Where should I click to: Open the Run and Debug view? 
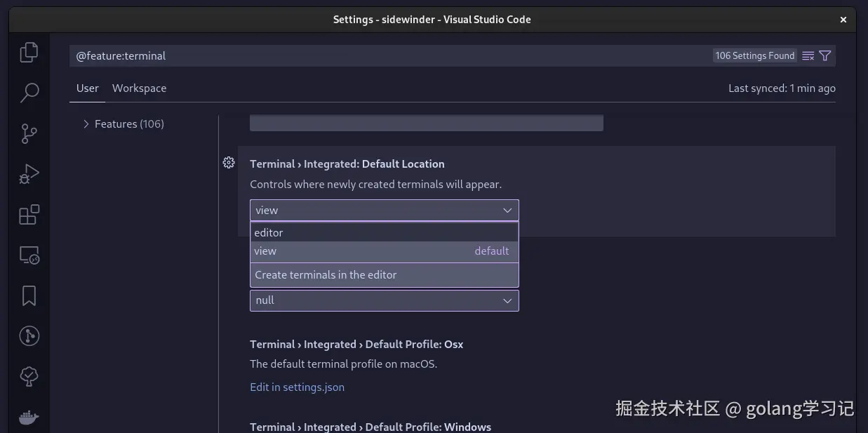[x=29, y=173]
